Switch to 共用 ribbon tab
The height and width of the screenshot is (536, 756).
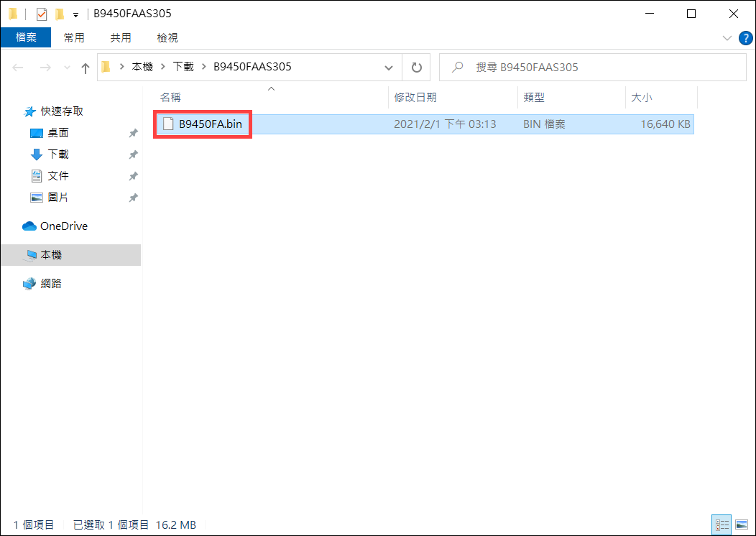(121, 37)
